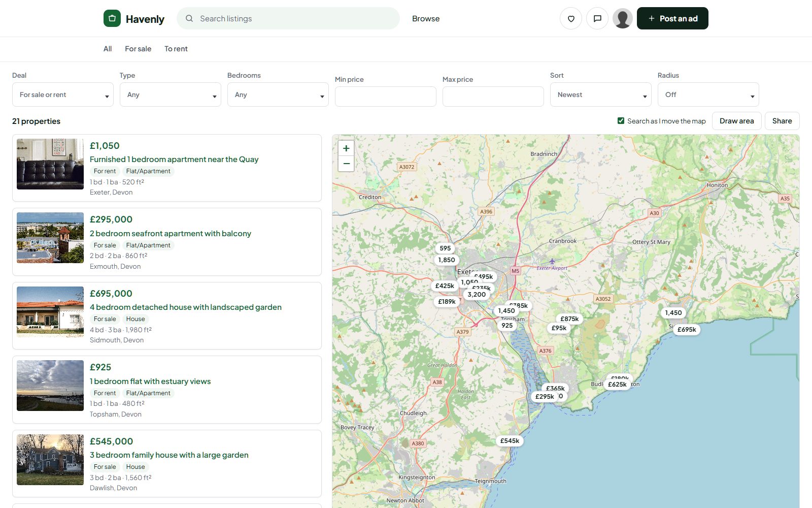This screenshot has height=508, width=812.
Task: Open the Deal dropdown
Action: point(63,94)
